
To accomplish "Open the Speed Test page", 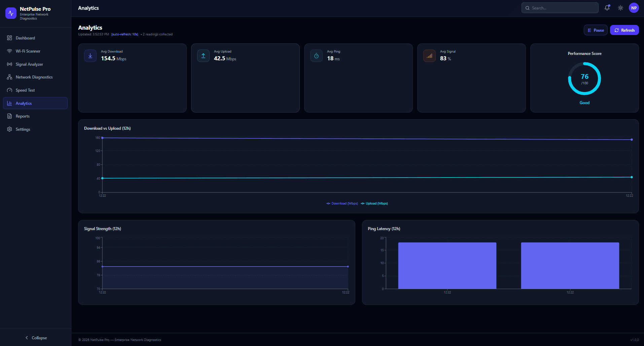I will coord(35,90).
